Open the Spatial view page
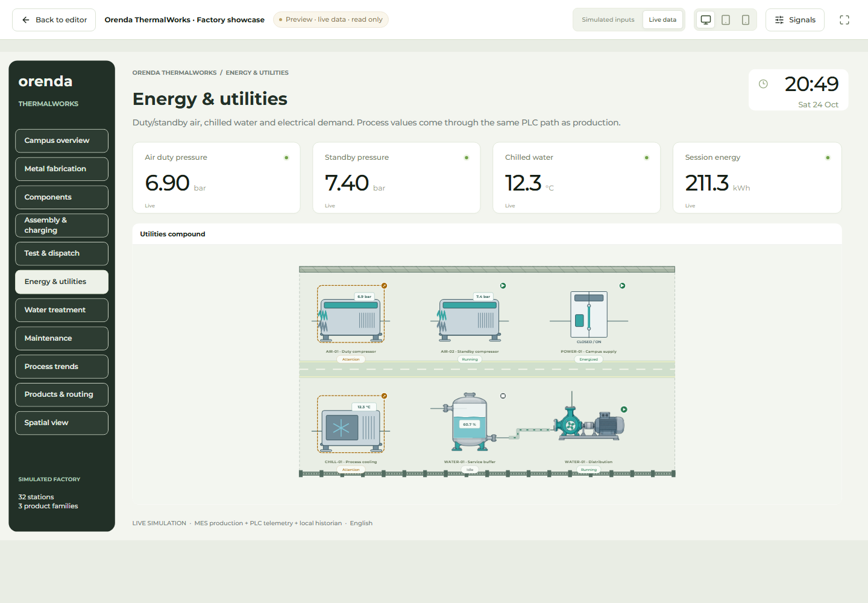 pos(61,423)
